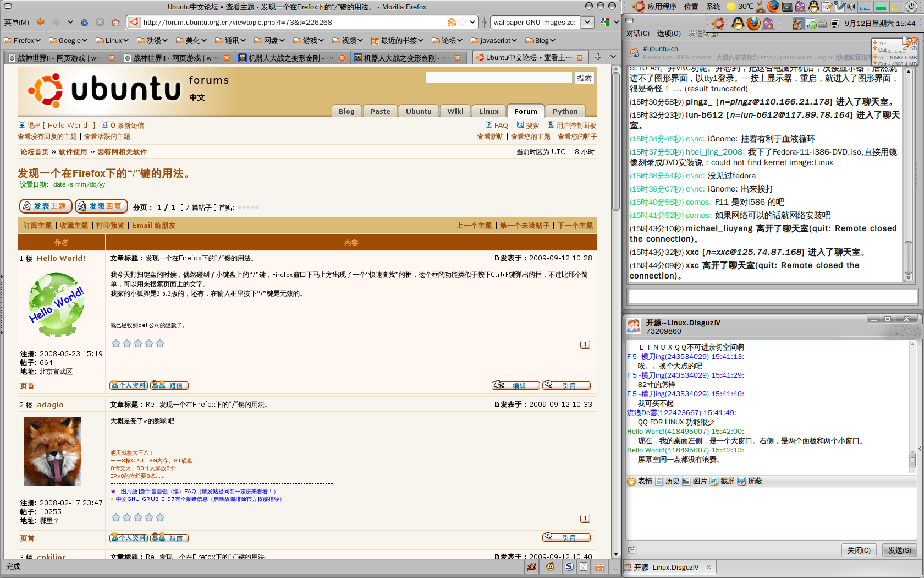Launch Firefox from top panel launcher
Screen dimensions: 924x578
coord(773,6)
